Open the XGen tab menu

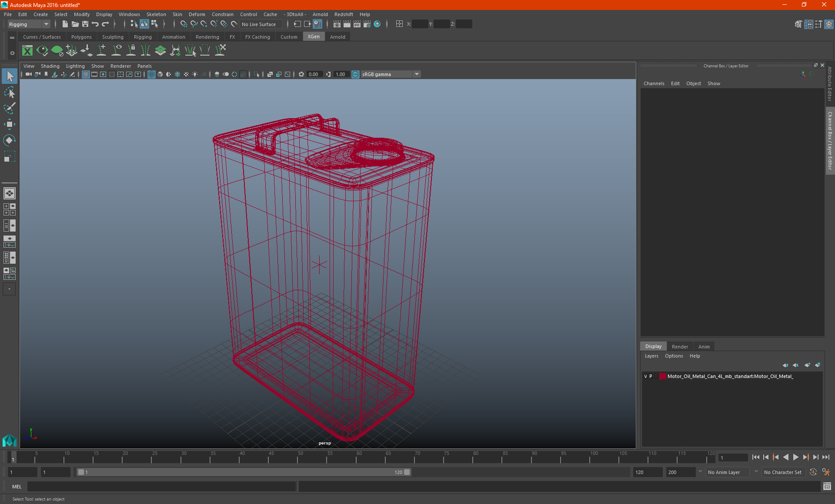tap(314, 37)
